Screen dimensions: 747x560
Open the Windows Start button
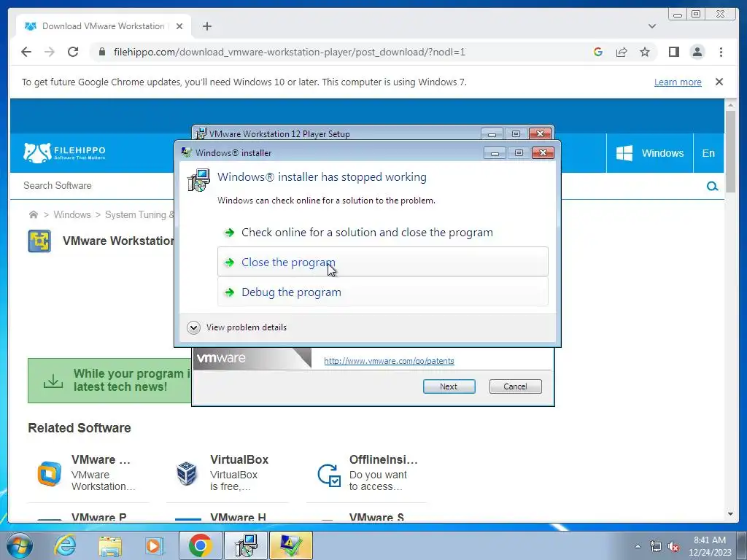tap(20, 545)
